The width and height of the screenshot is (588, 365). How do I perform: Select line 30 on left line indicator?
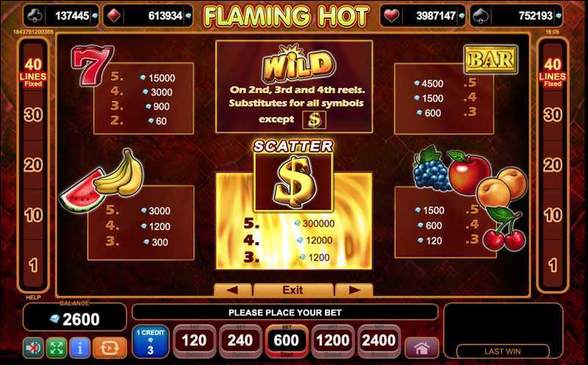coord(33,115)
